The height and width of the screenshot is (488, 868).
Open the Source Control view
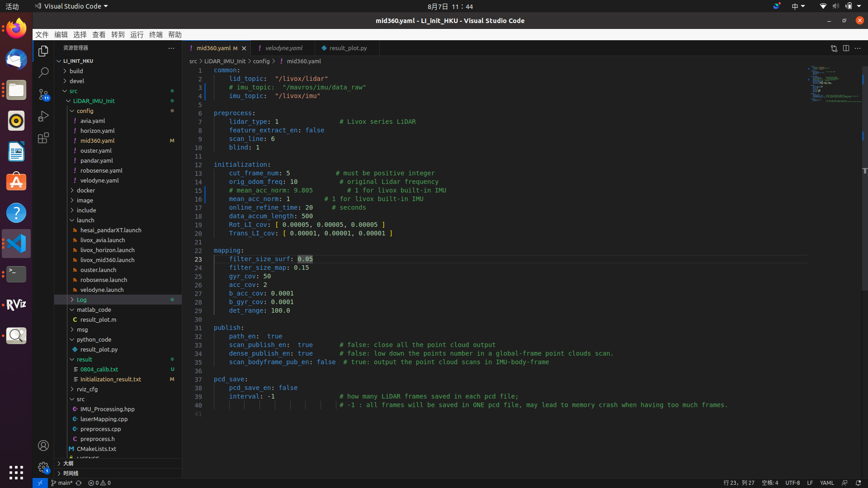tap(43, 94)
